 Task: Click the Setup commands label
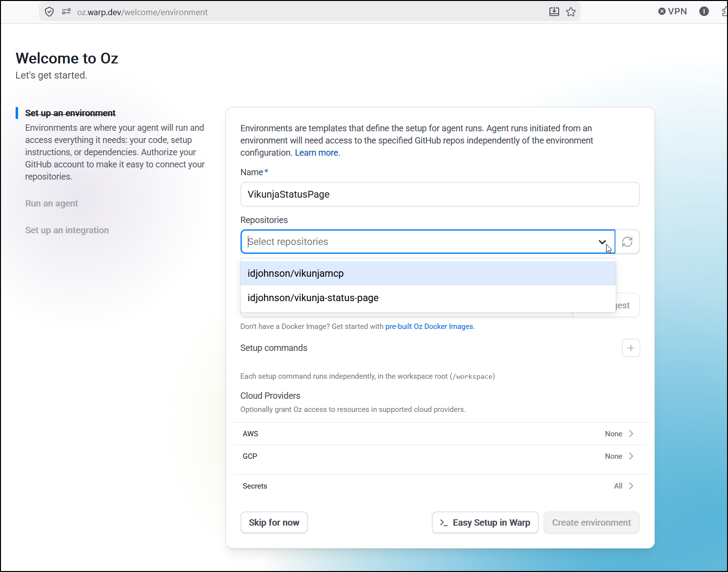274,348
